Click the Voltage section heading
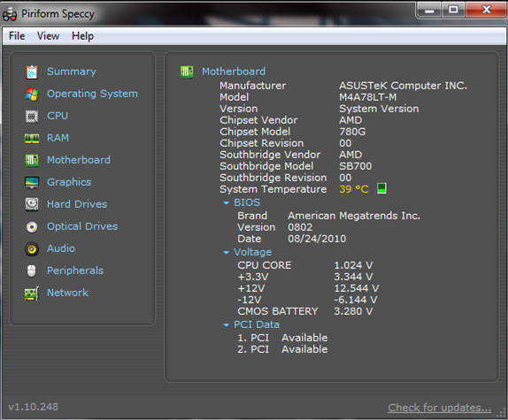This screenshot has height=420, width=508. point(253,252)
